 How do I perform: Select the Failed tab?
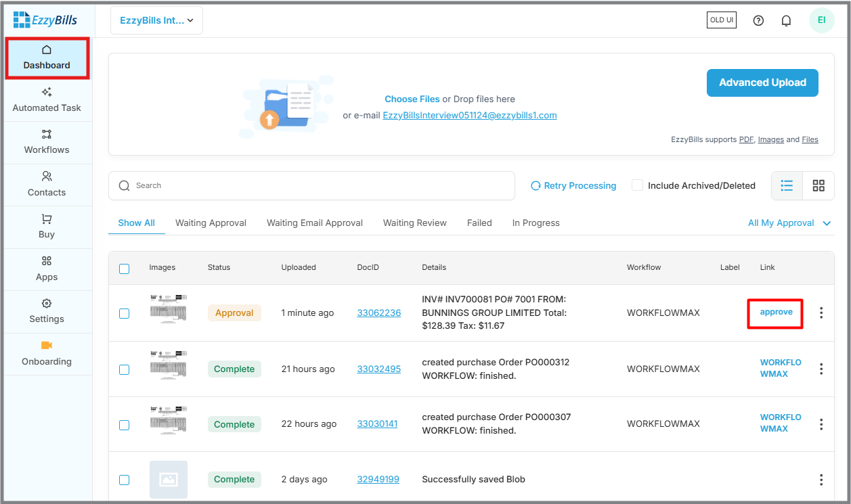pyautogui.click(x=479, y=223)
